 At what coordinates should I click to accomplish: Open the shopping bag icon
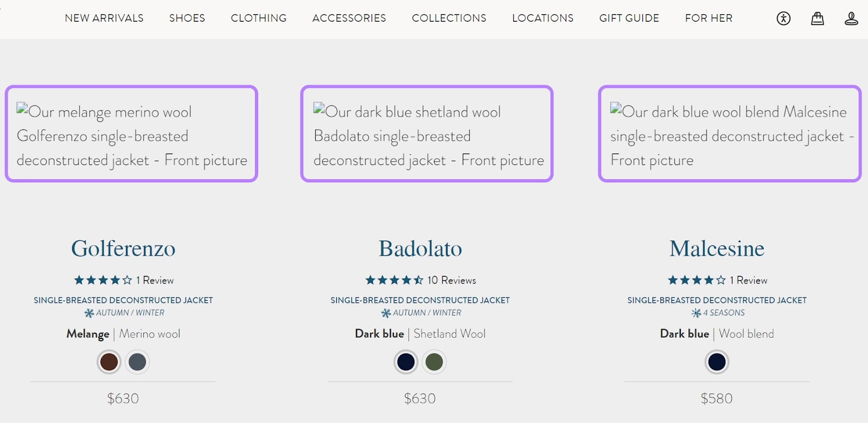pyautogui.click(x=817, y=18)
